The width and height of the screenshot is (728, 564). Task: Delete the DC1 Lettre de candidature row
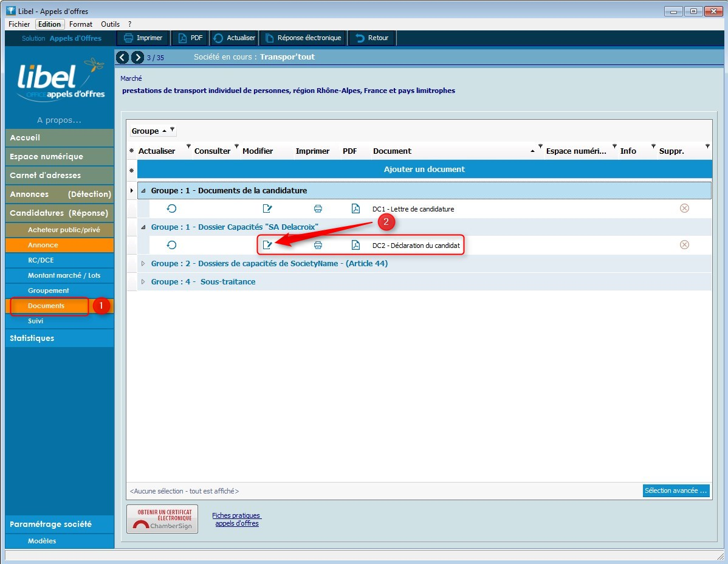(x=684, y=208)
